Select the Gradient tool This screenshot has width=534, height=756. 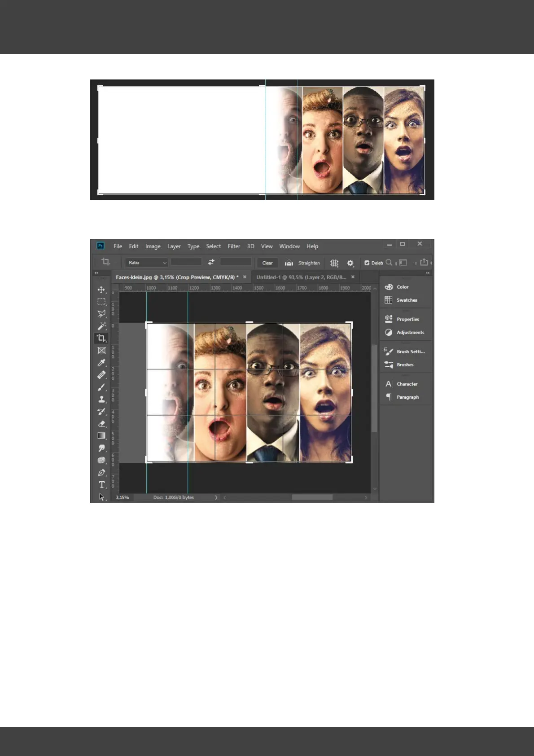coord(101,436)
